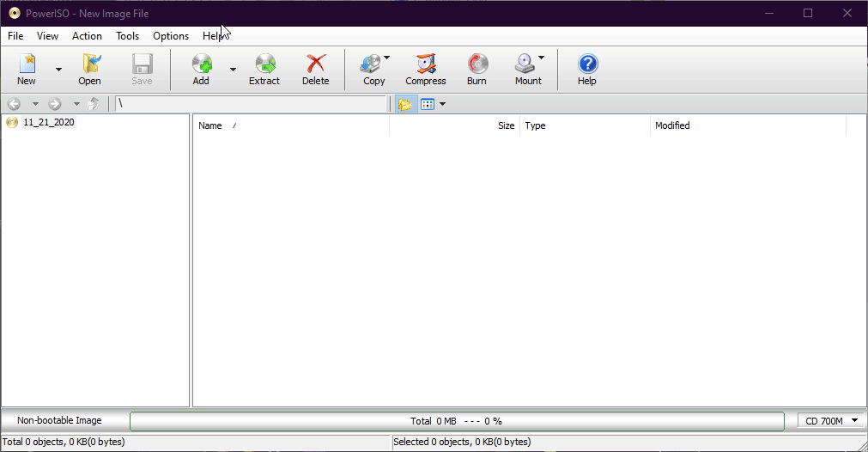The width and height of the screenshot is (868, 452).
Task: Toggle the folders pane view button
Action: 404,104
